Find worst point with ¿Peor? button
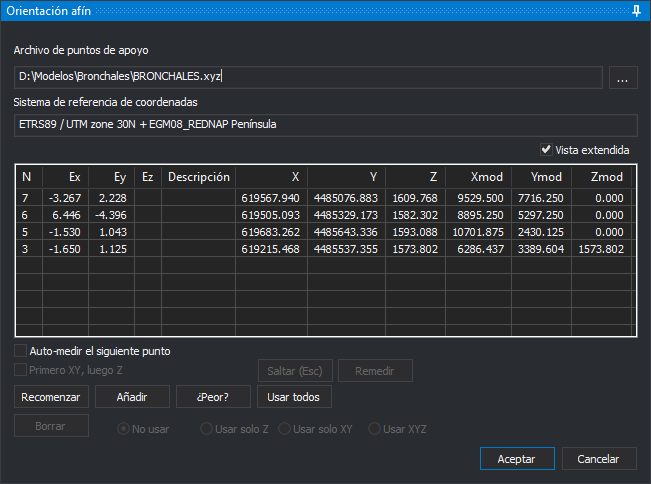The height and width of the screenshot is (484, 651). click(x=213, y=397)
